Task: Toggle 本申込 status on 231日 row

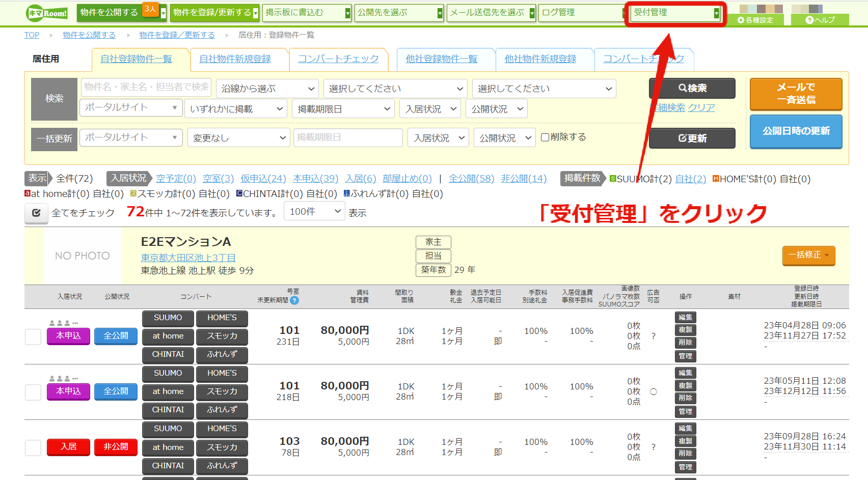Action: [68, 336]
